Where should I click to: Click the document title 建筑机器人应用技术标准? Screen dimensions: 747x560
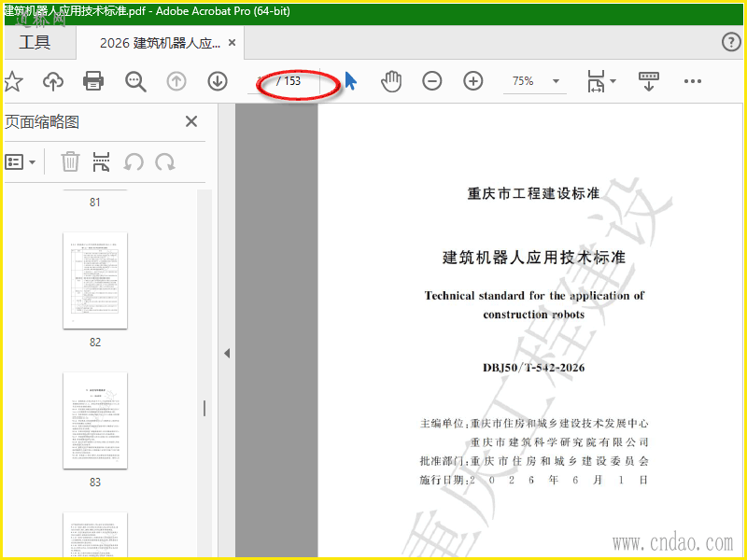coord(533,258)
